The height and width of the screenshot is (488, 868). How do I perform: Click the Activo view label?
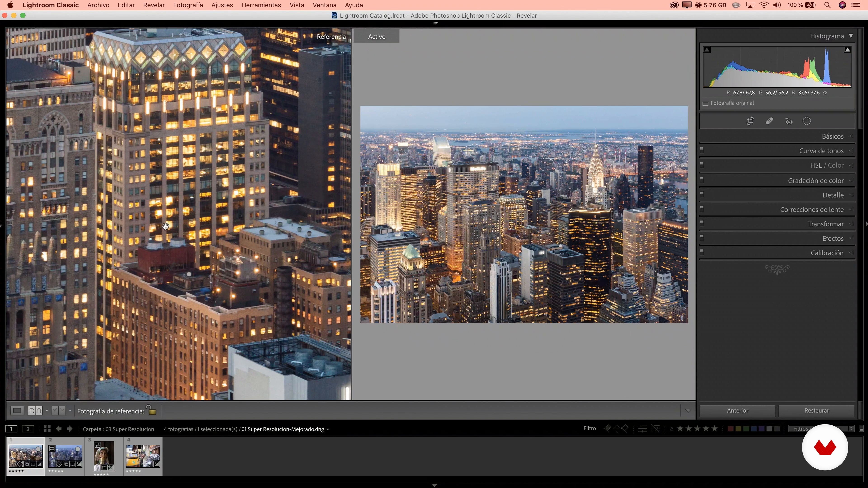point(376,36)
